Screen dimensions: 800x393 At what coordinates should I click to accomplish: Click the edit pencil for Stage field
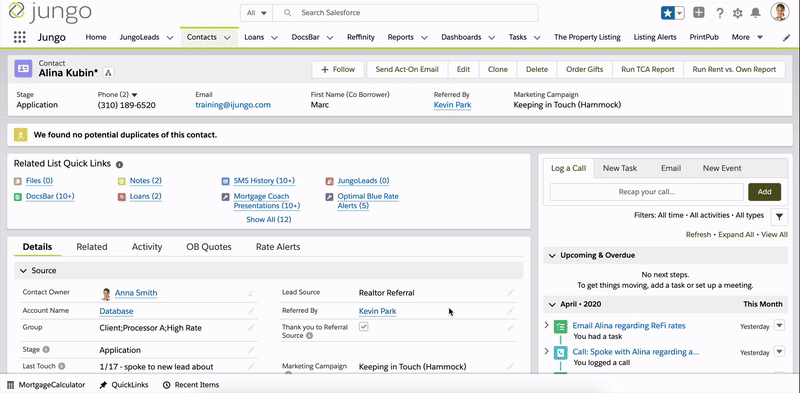point(251,350)
